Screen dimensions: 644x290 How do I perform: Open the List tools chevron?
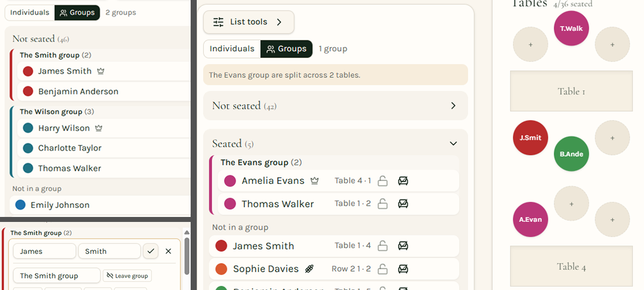coord(279,22)
